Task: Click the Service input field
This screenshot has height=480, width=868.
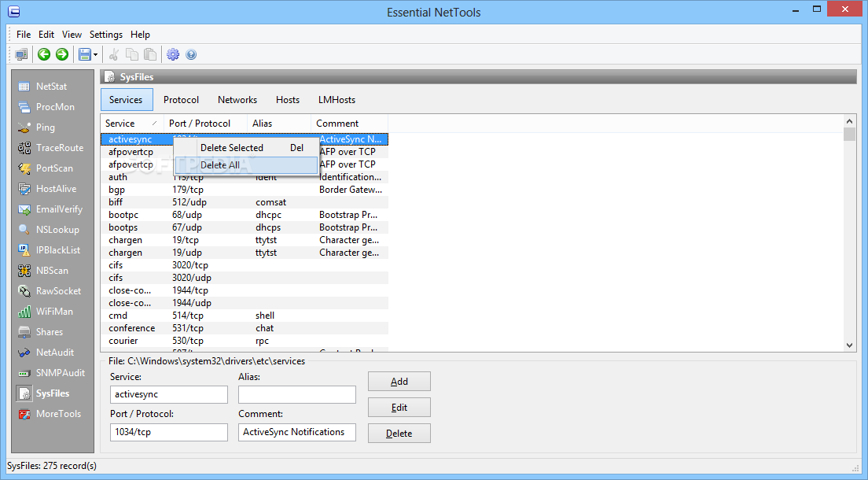Action: 169,395
